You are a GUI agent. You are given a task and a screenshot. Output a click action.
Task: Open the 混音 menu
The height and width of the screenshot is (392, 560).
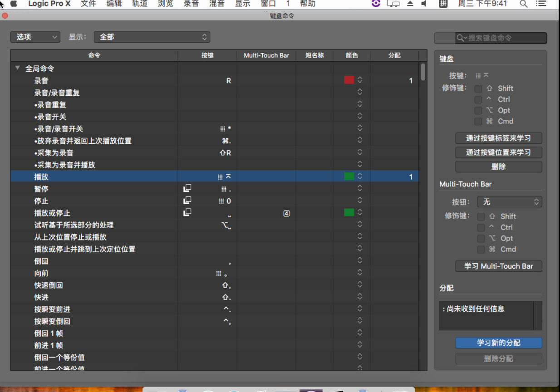click(x=217, y=4)
